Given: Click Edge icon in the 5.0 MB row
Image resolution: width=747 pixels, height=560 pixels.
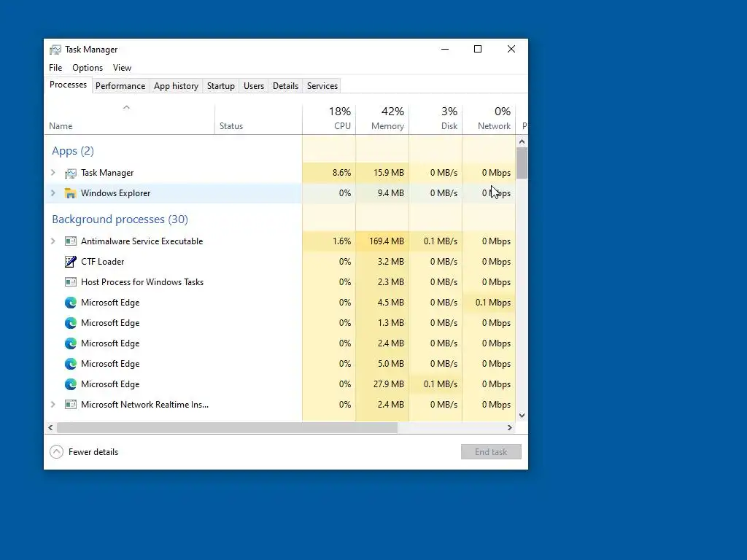Looking at the screenshot, I should coord(71,365).
